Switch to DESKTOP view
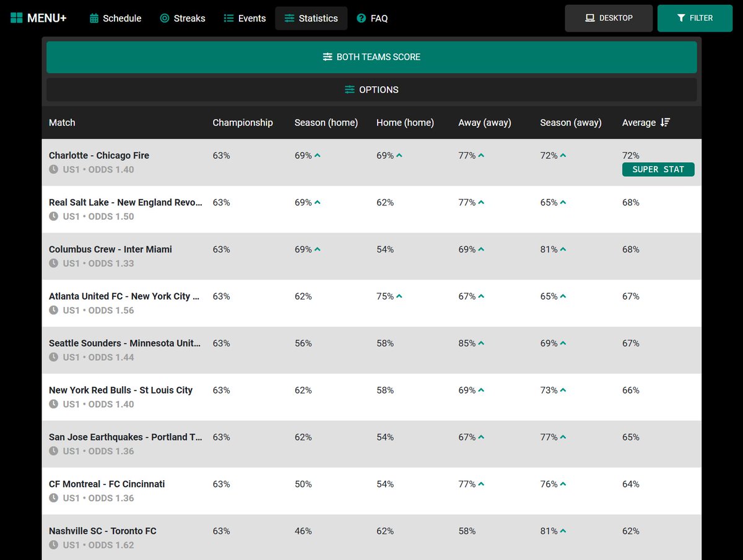The width and height of the screenshot is (743, 560). (609, 19)
